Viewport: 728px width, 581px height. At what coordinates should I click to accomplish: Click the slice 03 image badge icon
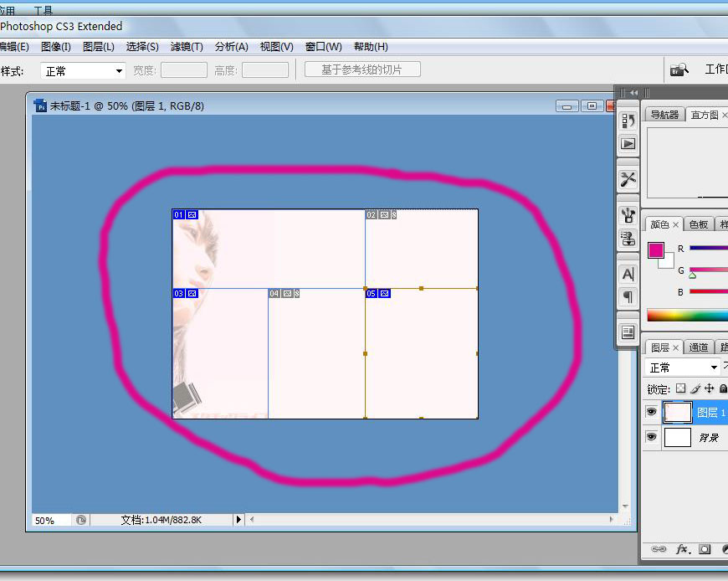pos(192,294)
